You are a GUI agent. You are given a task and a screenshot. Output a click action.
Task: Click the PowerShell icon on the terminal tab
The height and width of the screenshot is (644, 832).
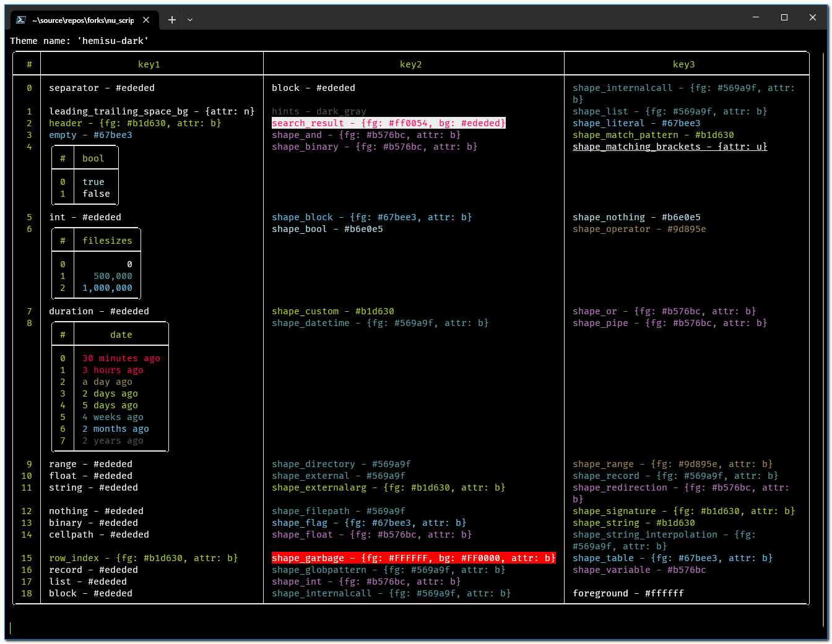click(21, 20)
